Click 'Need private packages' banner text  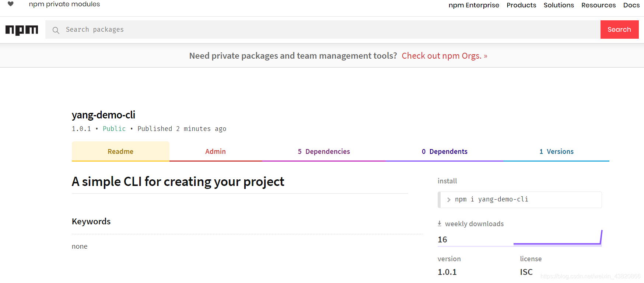pos(293,56)
